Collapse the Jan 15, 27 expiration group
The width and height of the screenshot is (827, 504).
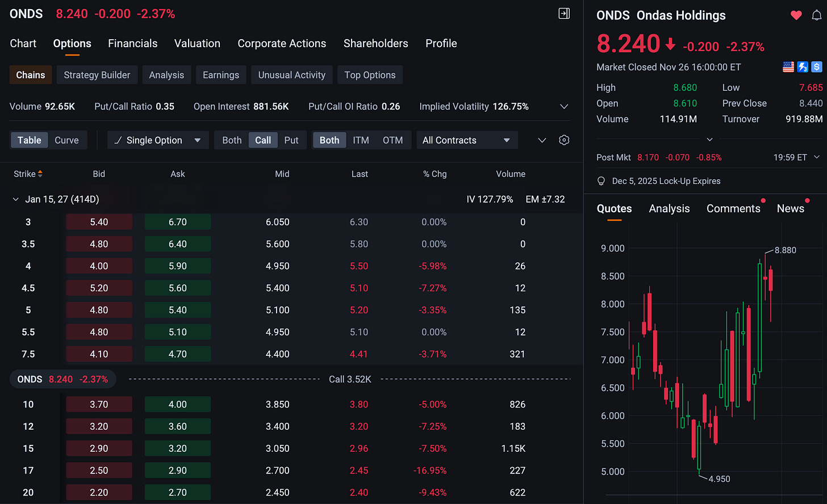pyautogui.click(x=15, y=199)
